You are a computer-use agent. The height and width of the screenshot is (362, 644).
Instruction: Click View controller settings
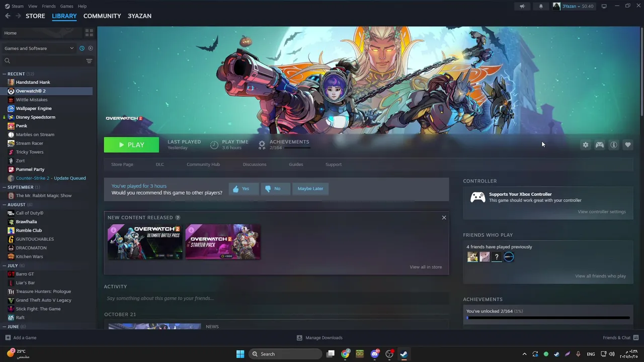pyautogui.click(x=602, y=212)
